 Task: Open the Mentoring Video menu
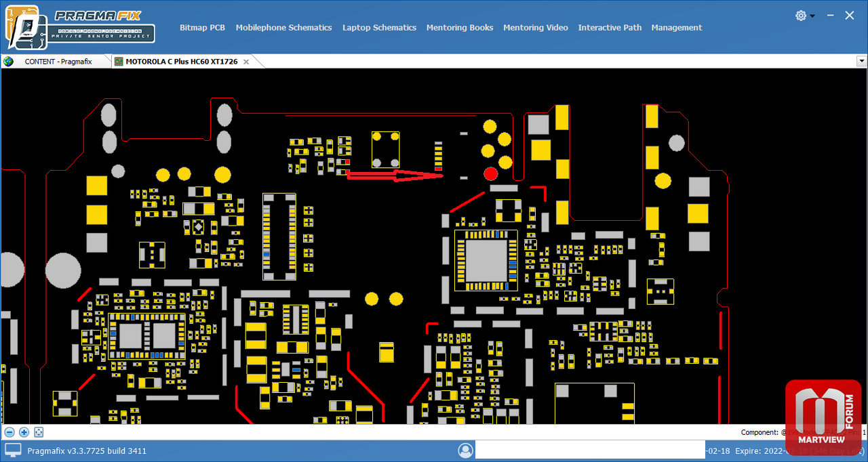pos(535,28)
